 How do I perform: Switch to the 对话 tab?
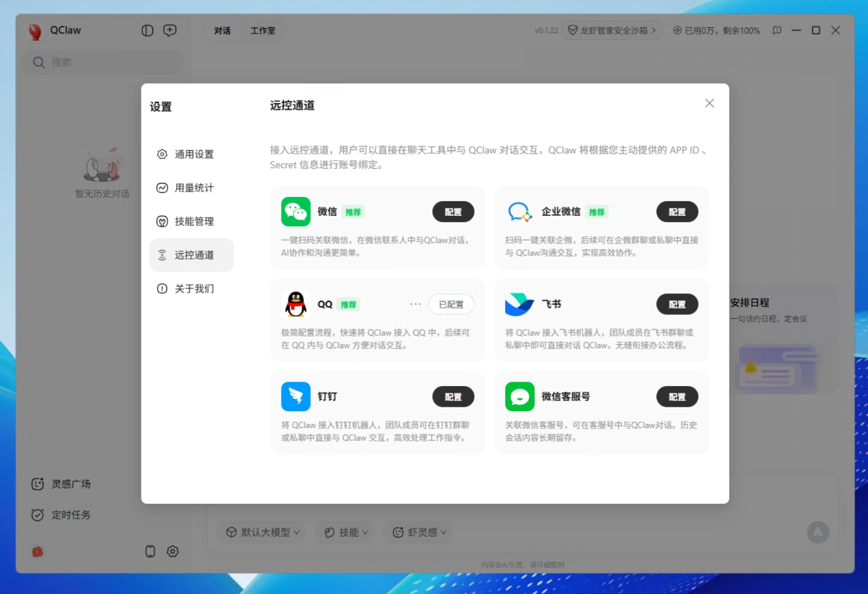(222, 30)
